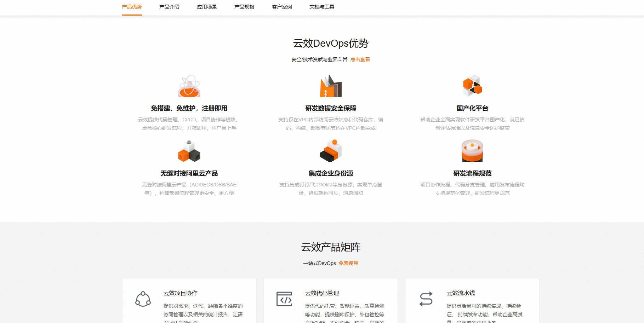
Task: Click the 无缝对接阿里云产品 title
Action: [x=189, y=173]
